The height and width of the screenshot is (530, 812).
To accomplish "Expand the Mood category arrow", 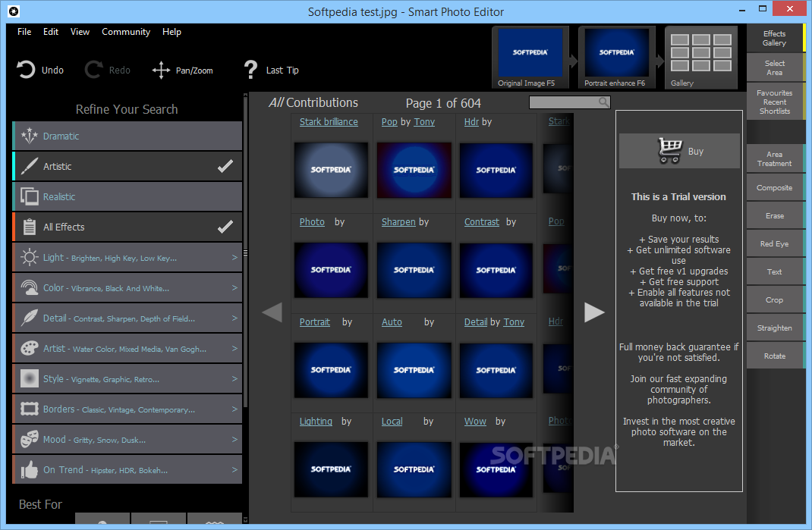I will [234, 439].
